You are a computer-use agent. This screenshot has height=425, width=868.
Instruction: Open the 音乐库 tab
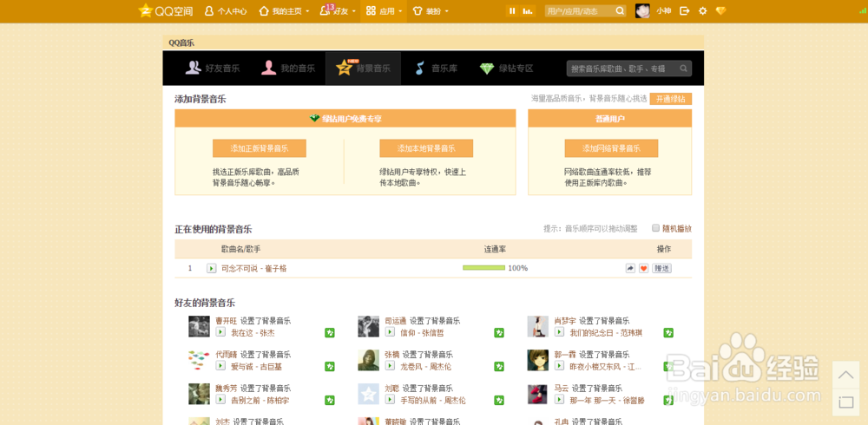437,69
